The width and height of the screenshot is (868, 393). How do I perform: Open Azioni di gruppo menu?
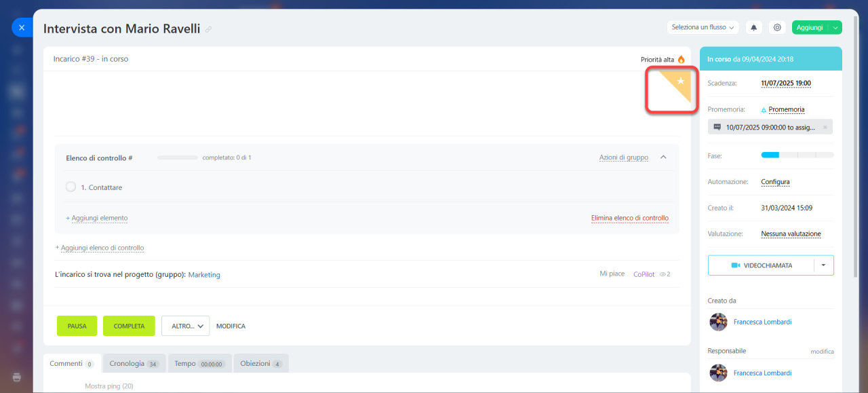click(x=623, y=157)
